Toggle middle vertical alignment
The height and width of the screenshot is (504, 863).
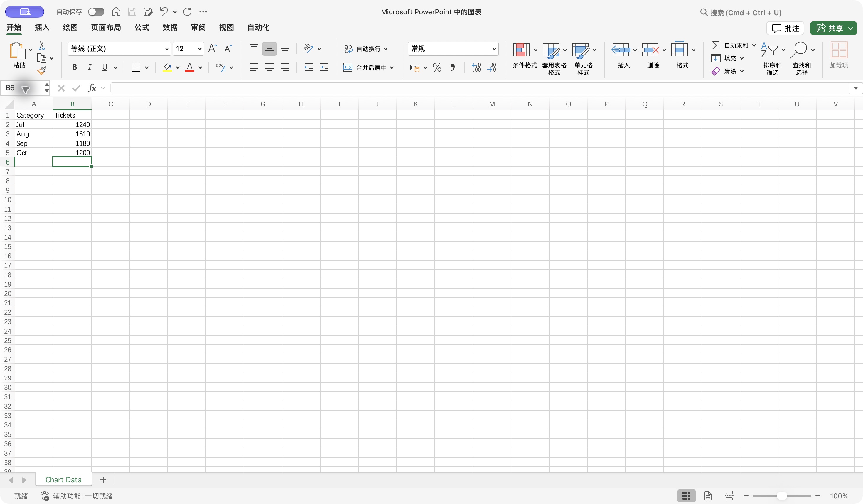(269, 49)
